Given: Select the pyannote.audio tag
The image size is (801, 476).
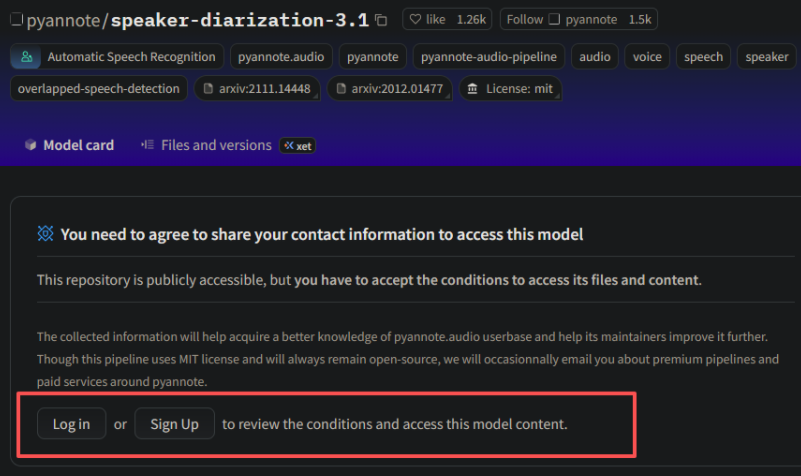Looking at the screenshot, I should 281,57.
